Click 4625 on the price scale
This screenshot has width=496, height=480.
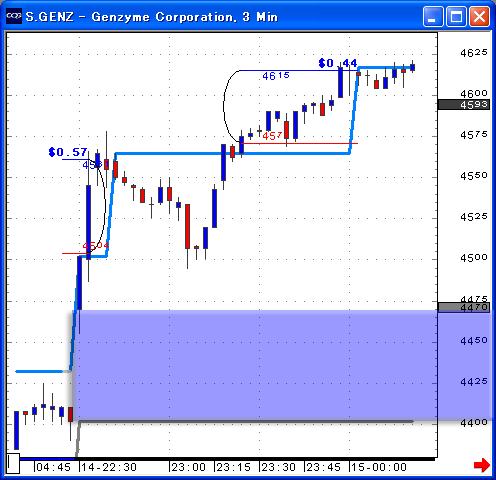(474, 53)
